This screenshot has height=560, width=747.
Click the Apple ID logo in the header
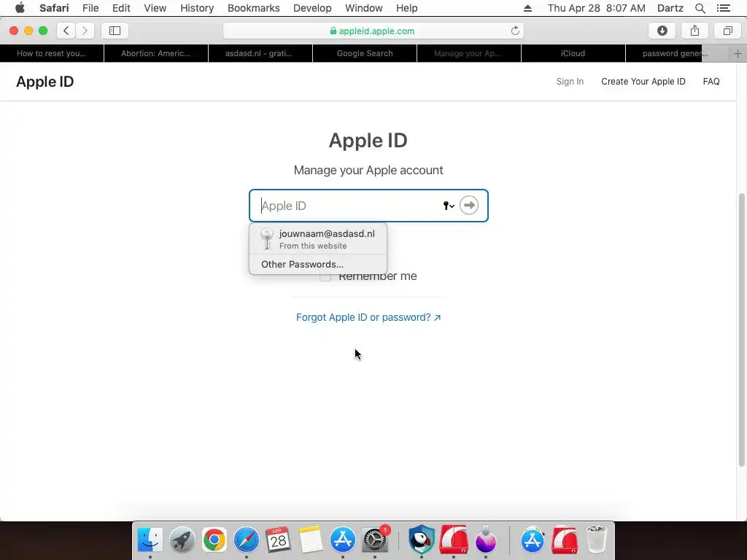(x=44, y=82)
